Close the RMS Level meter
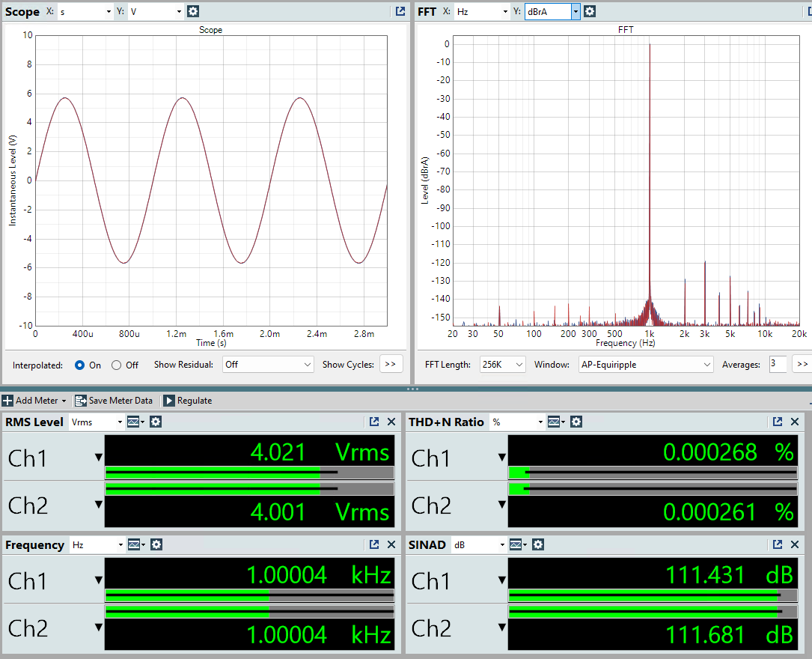This screenshot has width=812, height=659. pyautogui.click(x=391, y=422)
